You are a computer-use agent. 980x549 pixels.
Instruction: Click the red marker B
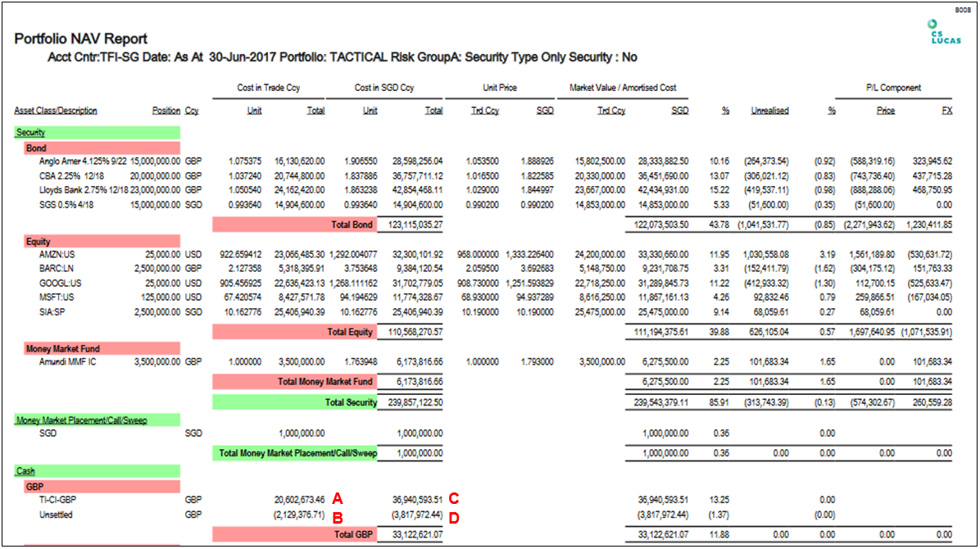pyautogui.click(x=336, y=517)
